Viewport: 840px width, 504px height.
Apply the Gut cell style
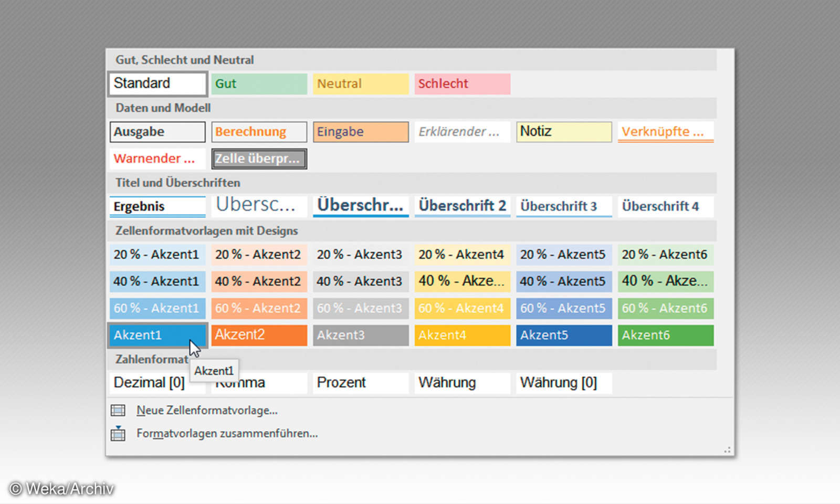tap(259, 83)
